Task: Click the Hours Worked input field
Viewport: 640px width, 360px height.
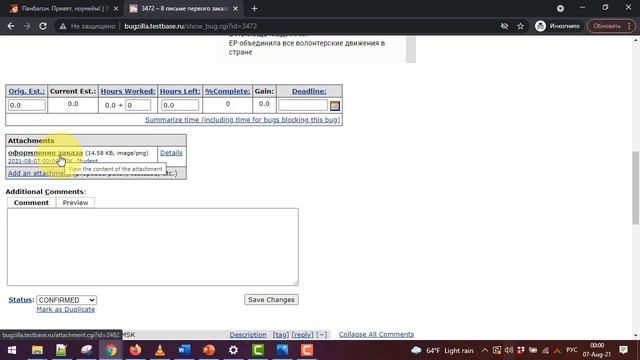Action: [x=138, y=105]
